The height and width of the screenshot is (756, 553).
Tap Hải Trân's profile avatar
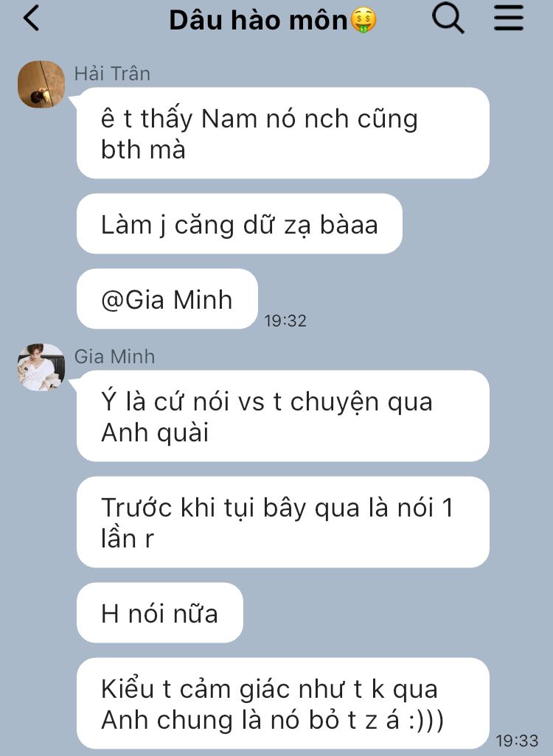coord(41,84)
